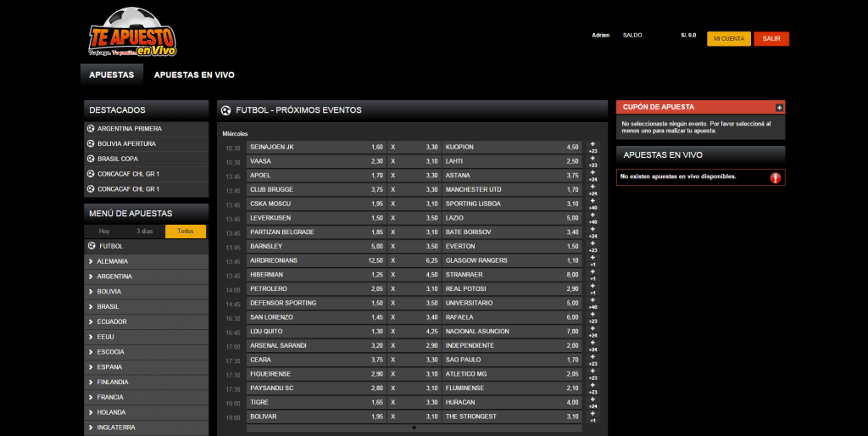Click the red alert icon in Apuestas en Vivo
This screenshot has height=436, width=868.
point(775,178)
